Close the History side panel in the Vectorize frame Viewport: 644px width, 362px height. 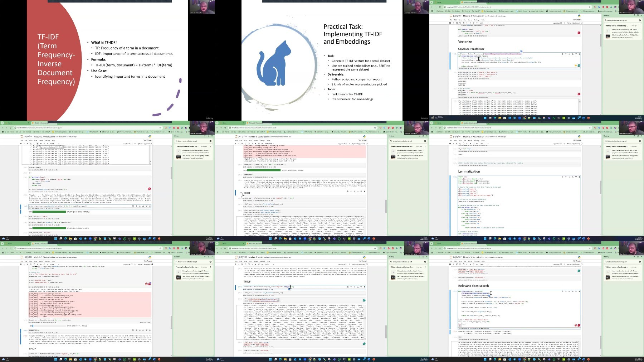[641, 15]
